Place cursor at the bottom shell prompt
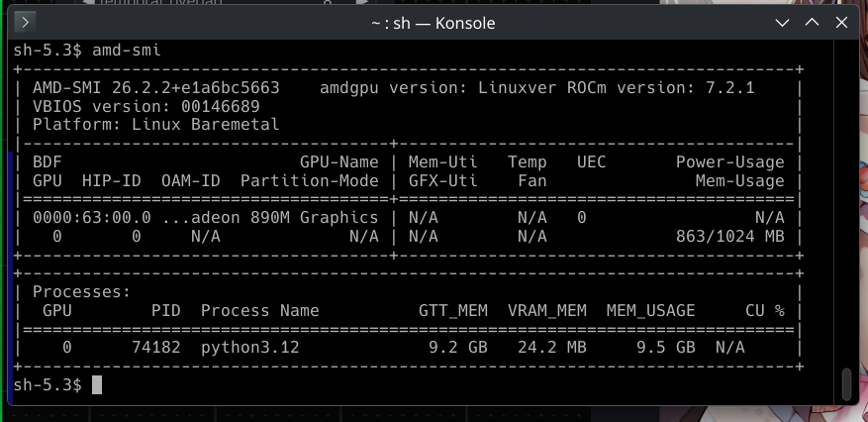This screenshot has height=422, width=868. coord(96,385)
